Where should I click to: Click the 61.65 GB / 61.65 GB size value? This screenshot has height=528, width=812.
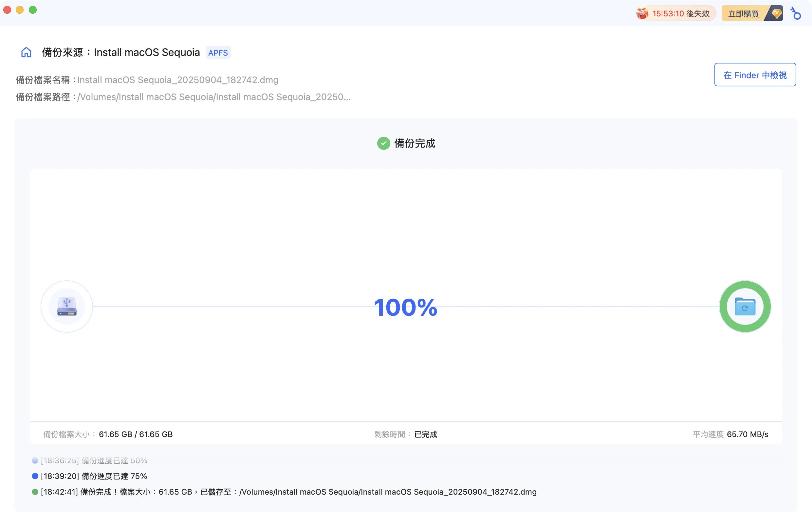point(136,434)
